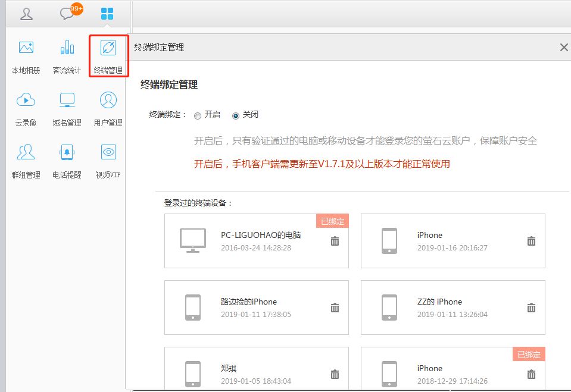571x392 pixels.
Task: Delete the PC-LIGUOHAO的电脑 device
Action: 335,241
